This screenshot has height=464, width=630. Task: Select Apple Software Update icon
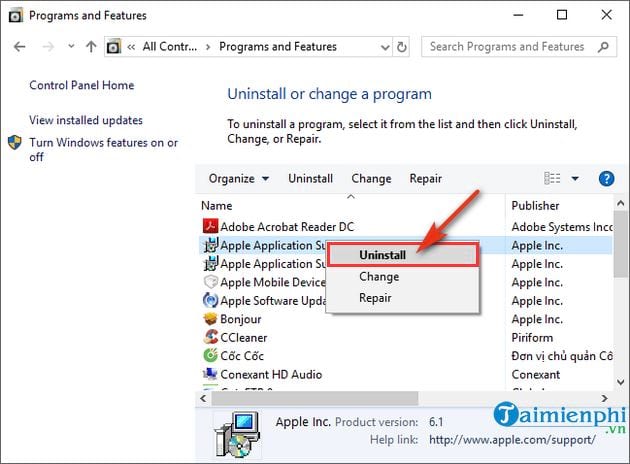[x=211, y=300]
